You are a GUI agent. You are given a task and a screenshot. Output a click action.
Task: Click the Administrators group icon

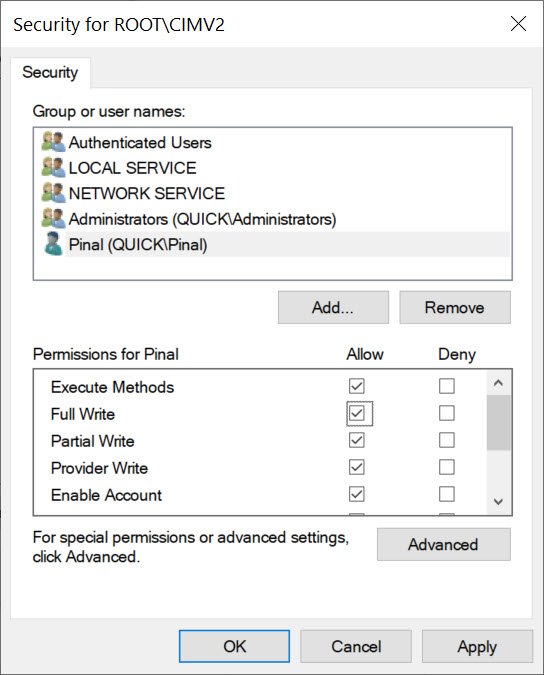coord(53,219)
